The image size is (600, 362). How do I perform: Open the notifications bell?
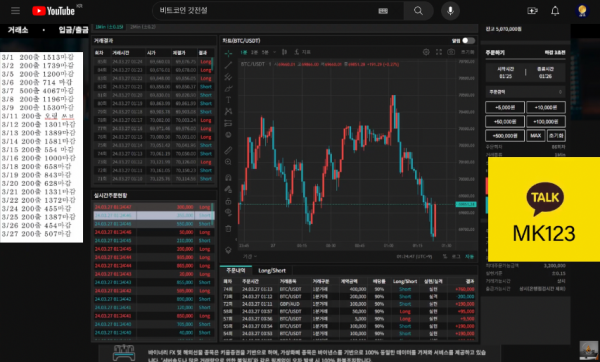click(x=555, y=11)
